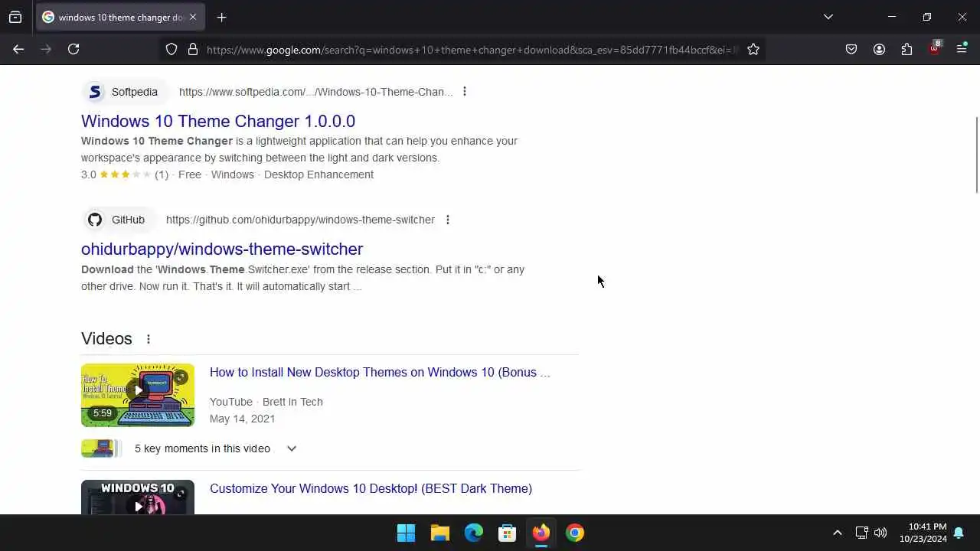Open the Extensions puzzle icon
This screenshot has width=980, height=551.
coord(906,49)
